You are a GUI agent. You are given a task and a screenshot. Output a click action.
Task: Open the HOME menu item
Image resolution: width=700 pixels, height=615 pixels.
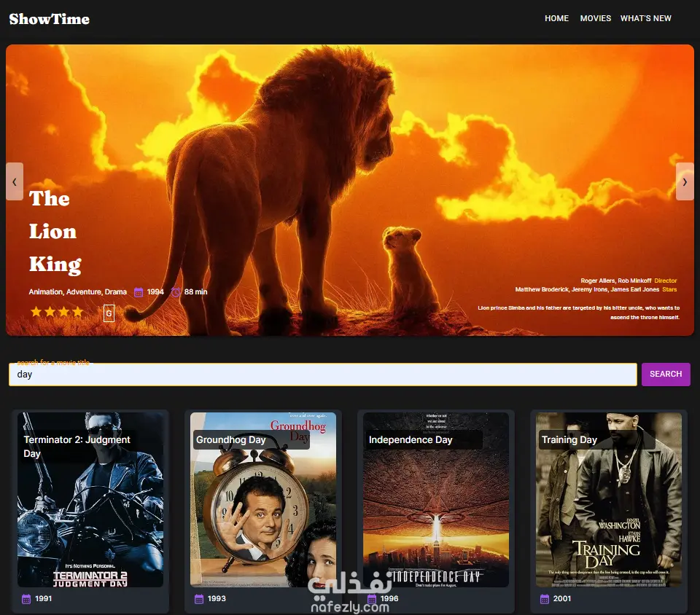coord(556,18)
